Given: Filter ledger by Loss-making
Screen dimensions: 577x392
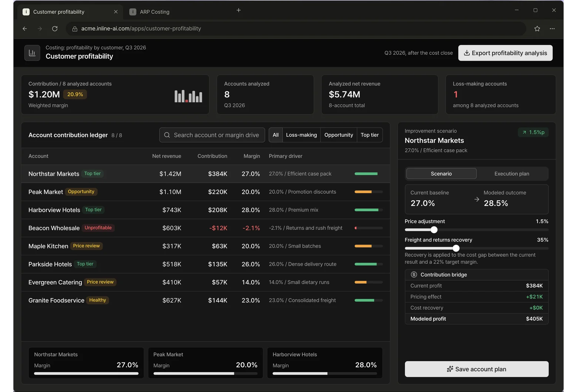Looking at the screenshot, I should pos(301,135).
